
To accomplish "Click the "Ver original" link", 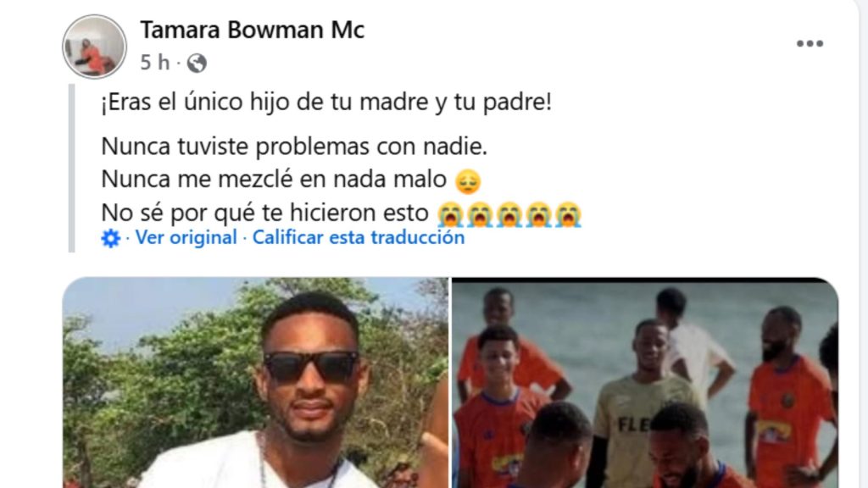I will click(186, 237).
